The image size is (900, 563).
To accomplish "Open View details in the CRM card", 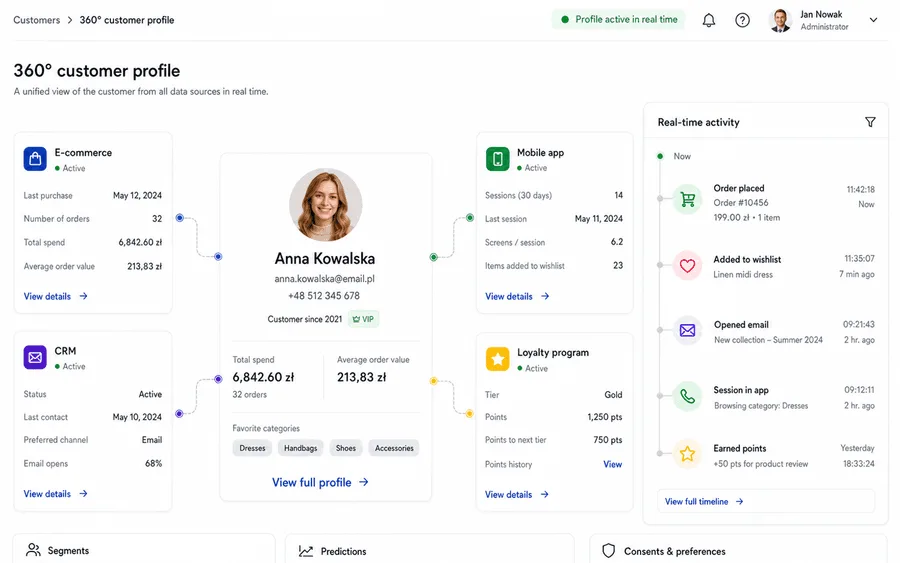I will point(55,494).
